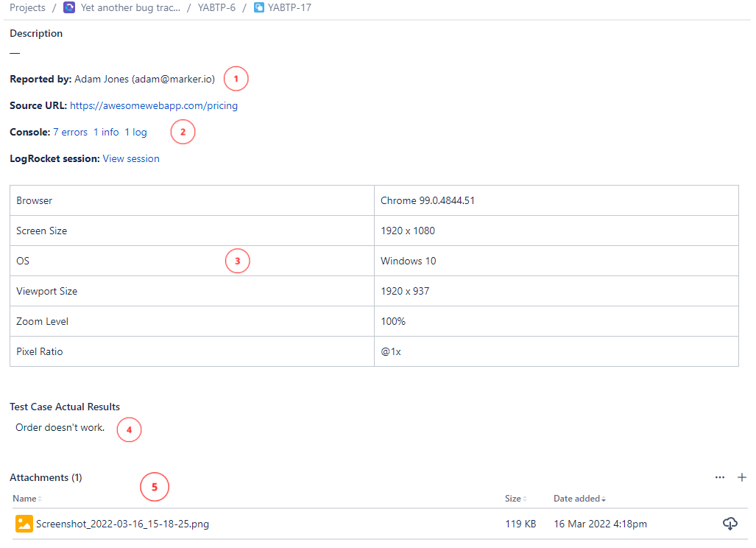Click View session for LogRocket
The width and height of the screenshot is (756, 548).
point(130,158)
